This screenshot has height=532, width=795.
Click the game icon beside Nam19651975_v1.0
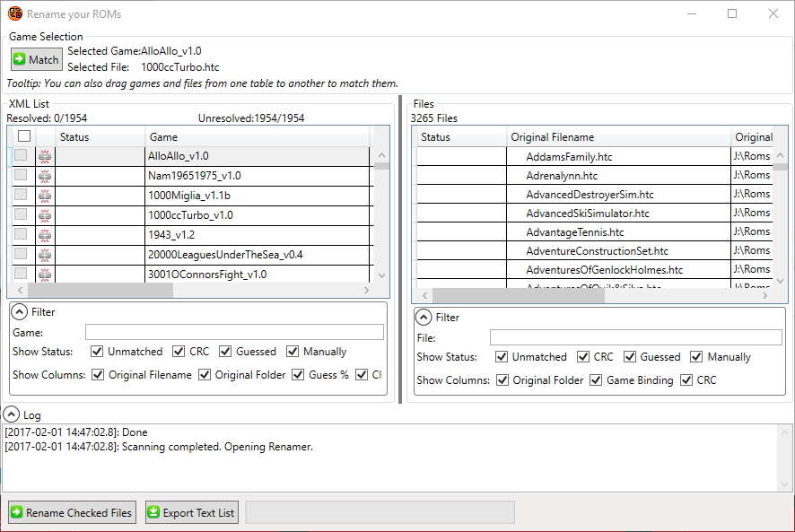pos(45,176)
